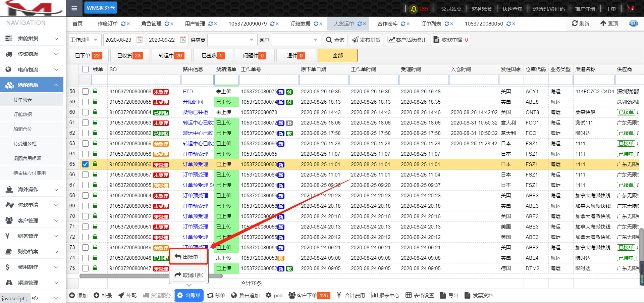Close the 作废订单 tab
644x303 pixels.
click(128, 24)
